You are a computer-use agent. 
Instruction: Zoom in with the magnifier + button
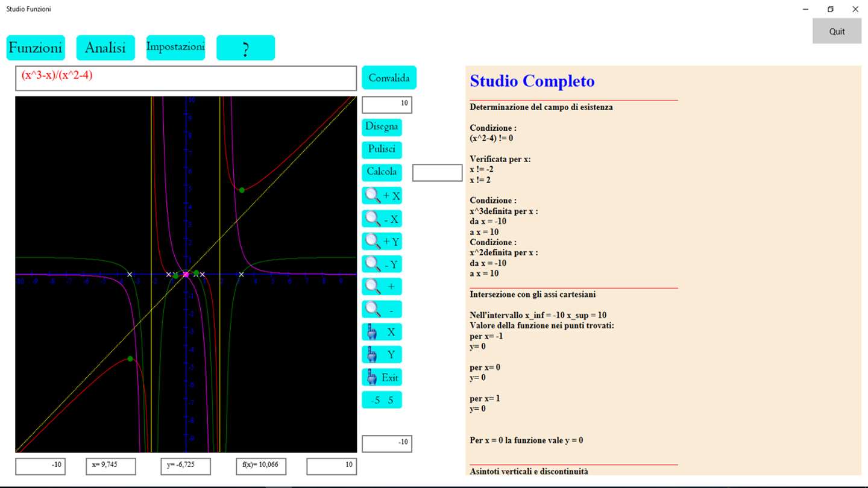point(382,287)
